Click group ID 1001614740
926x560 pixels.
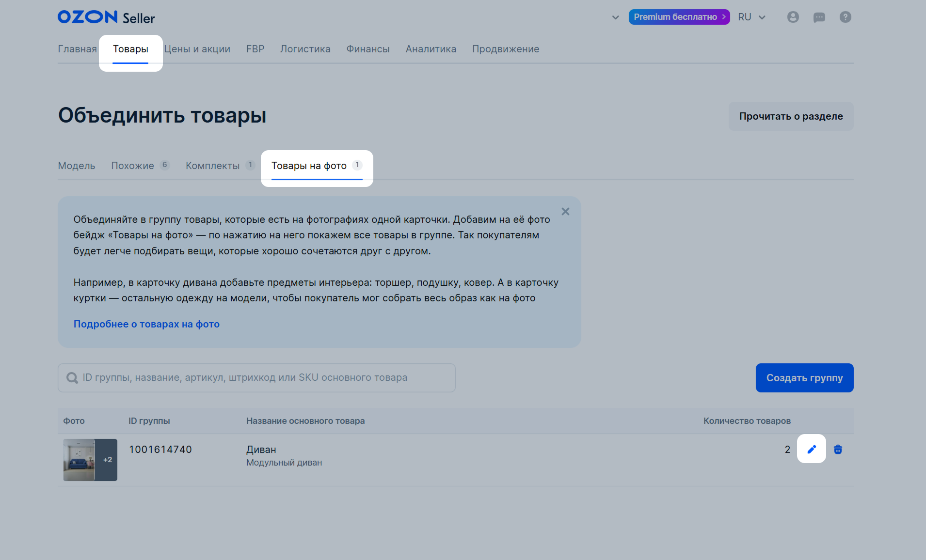[160, 450]
